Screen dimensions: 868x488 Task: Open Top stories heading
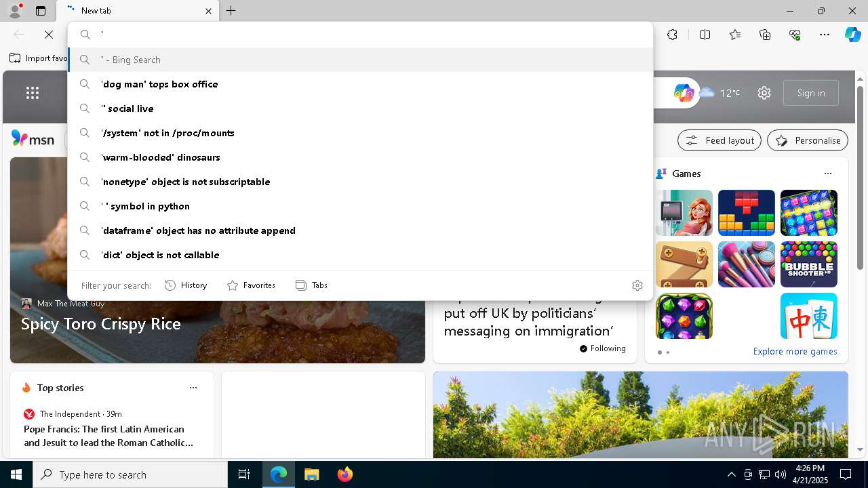coord(60,388)
